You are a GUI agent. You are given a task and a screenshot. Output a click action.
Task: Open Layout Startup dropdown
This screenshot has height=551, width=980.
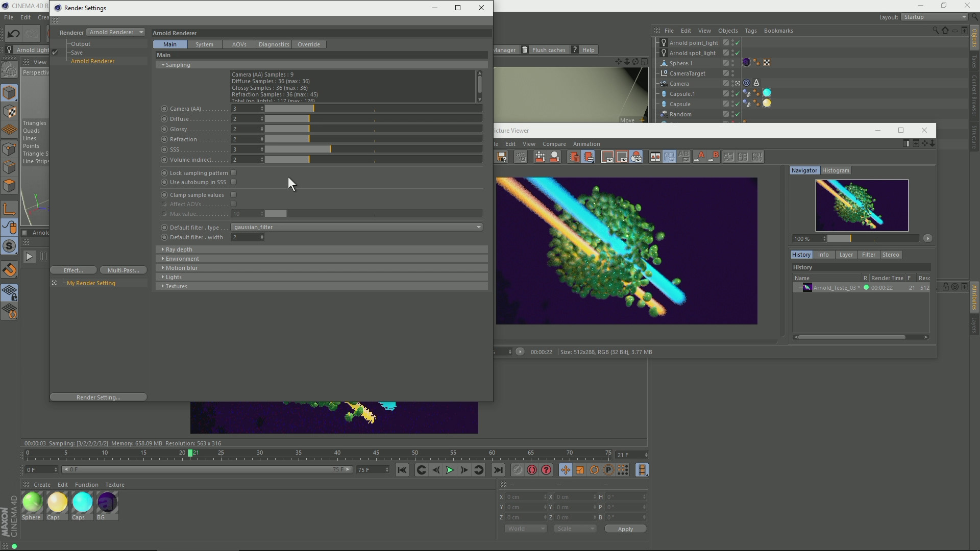pos(935,17)
